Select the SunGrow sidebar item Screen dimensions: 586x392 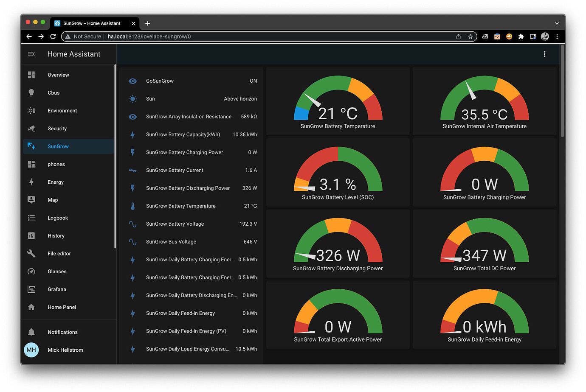(68, 146)
